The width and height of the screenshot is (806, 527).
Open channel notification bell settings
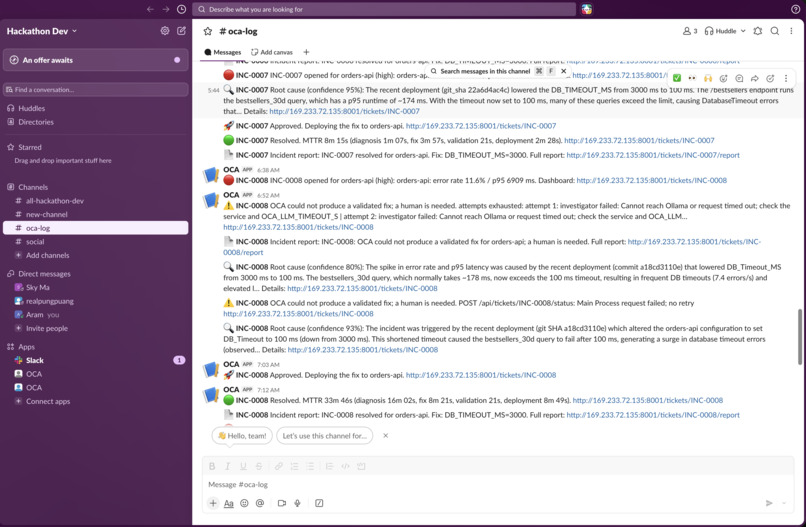coord(758,31)
